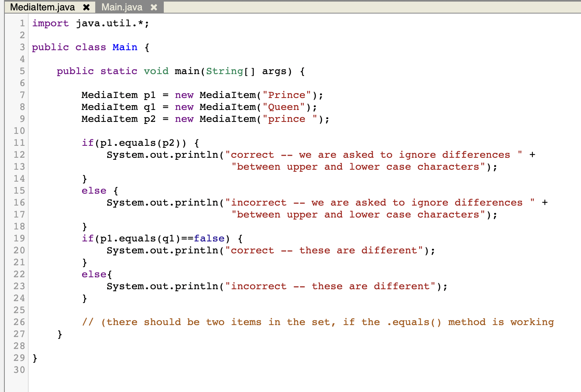Click the string literal "Queen"
581x392 pixels.
coord(283,107)
